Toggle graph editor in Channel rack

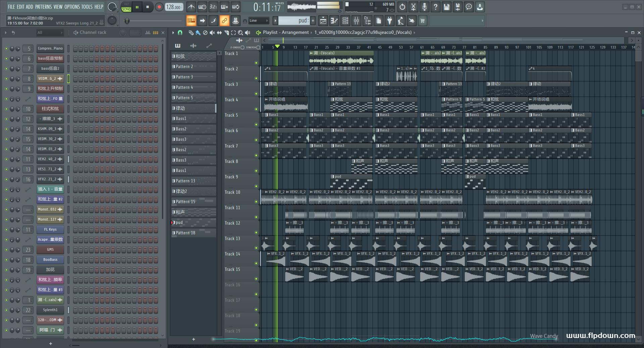coord(148,33)
